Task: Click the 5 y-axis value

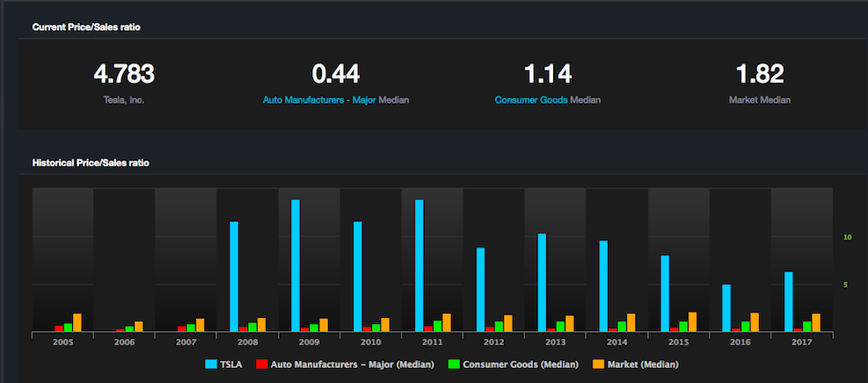Action: click(x=845, y=285)
